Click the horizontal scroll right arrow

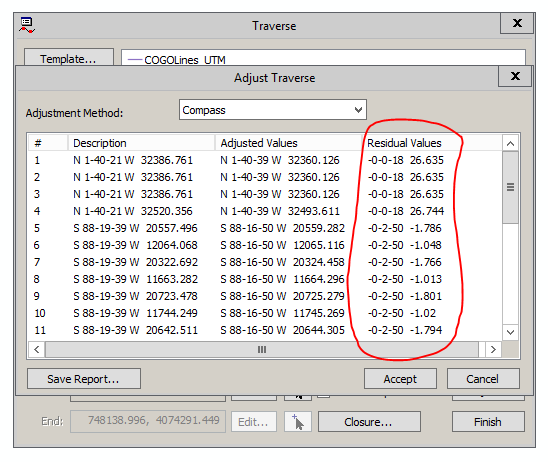click(x=493, y=349)
